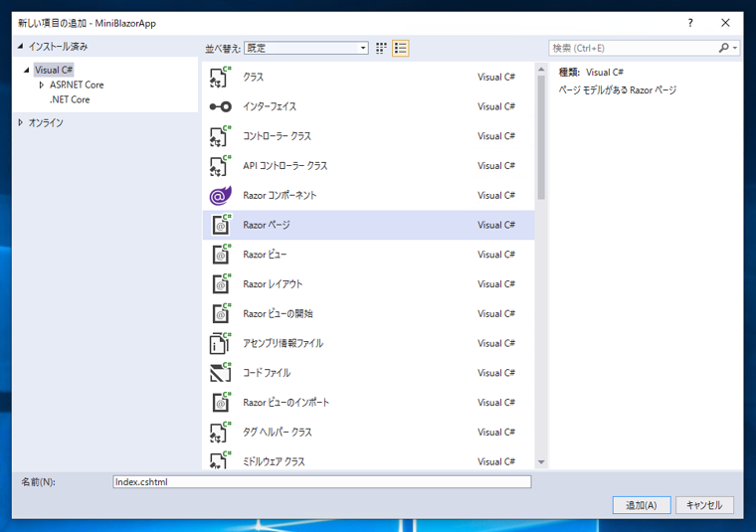The height and width of the screenshot is (532, 756).
Task: Select 'コード ファイル' row text
Action: point(267,373)
